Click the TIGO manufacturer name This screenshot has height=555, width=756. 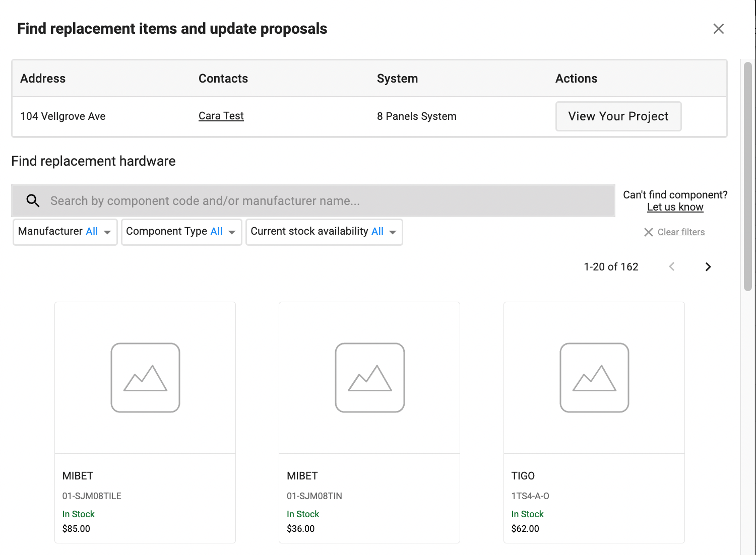coord(523,476)
